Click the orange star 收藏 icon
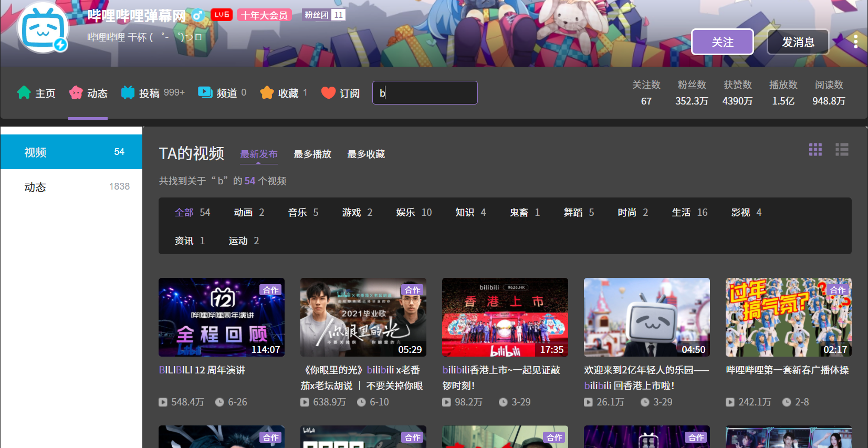 click(x=267, y=92)
